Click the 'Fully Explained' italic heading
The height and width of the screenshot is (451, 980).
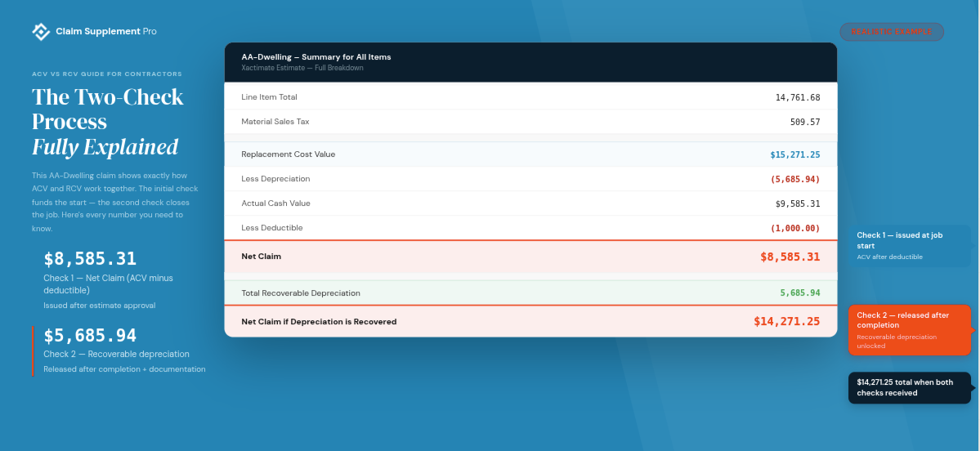point(105,147)
